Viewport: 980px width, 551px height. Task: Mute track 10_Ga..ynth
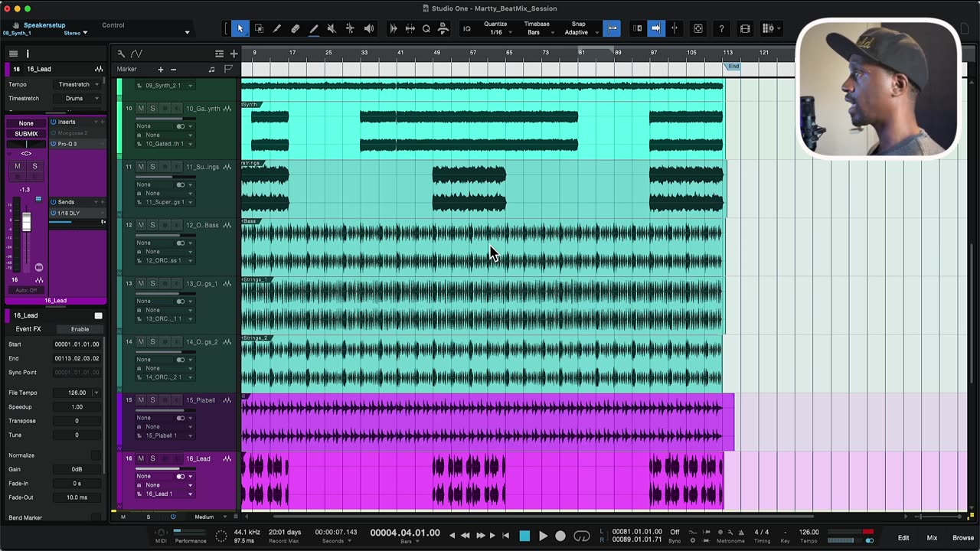(x=141, y=109)
